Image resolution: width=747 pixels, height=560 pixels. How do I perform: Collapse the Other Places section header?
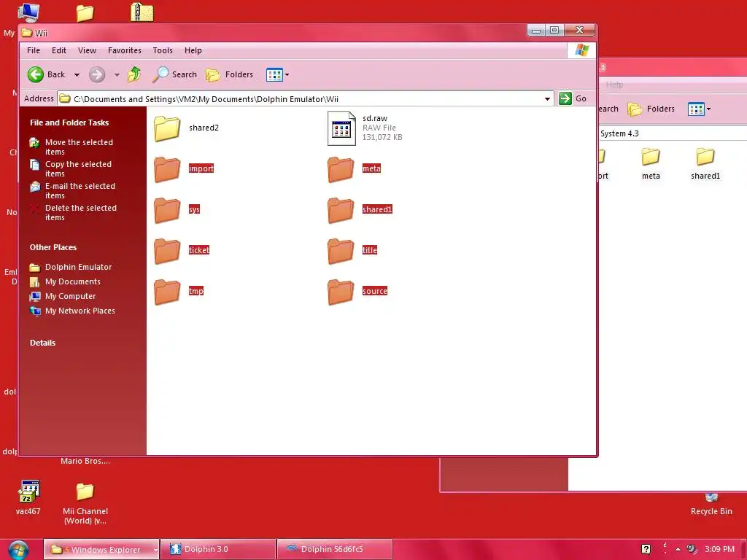(x=53, y=248)
